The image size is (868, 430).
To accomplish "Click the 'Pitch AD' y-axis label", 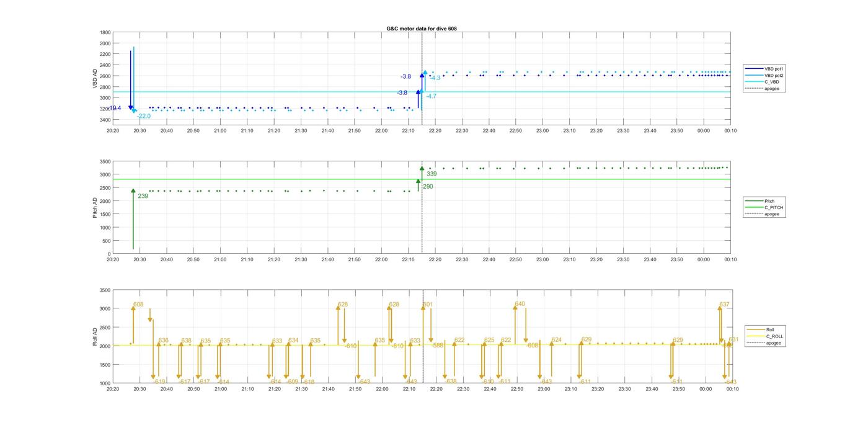I will 95,207.
